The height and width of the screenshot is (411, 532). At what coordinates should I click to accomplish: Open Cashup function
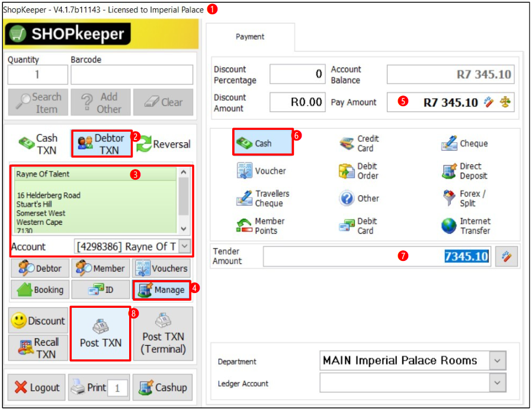point(162,387)
